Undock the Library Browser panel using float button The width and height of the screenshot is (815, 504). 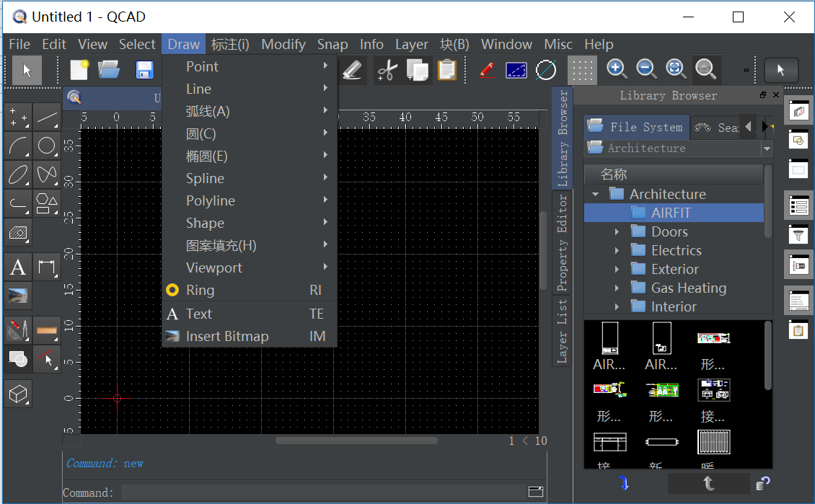763,95
